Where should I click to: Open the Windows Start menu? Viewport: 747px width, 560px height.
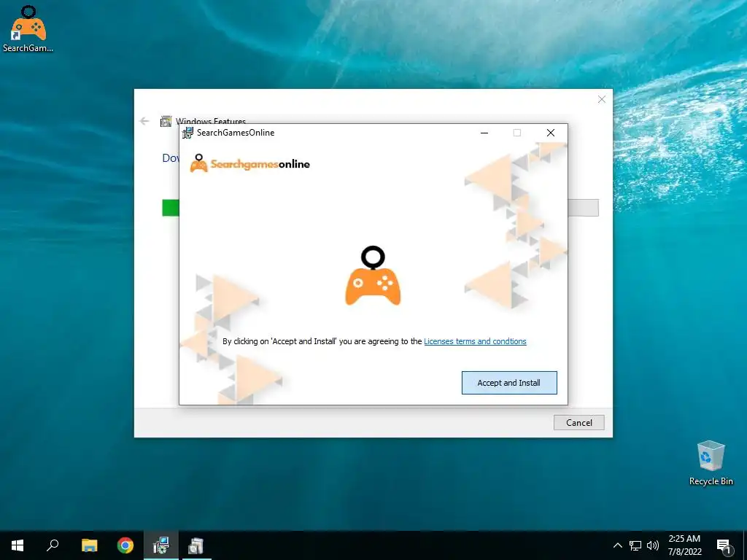pyautogui.click(x=18, y=545)
